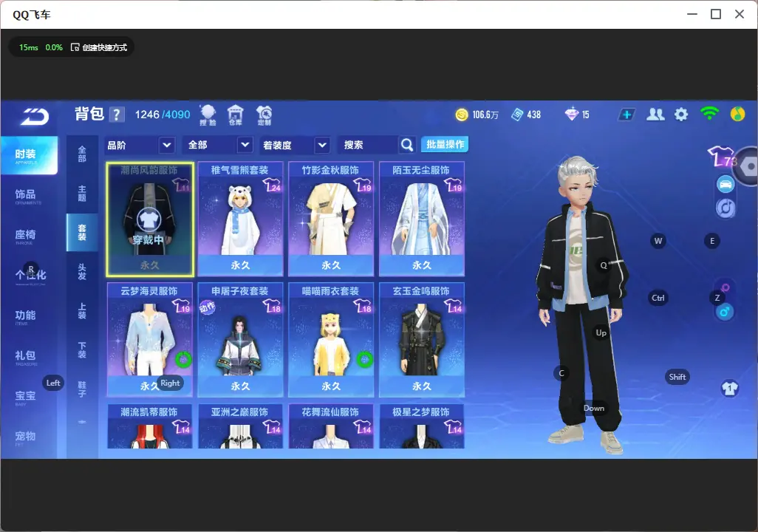Select the 竹影金秋服饰 outfit card

tap(331, 219)
